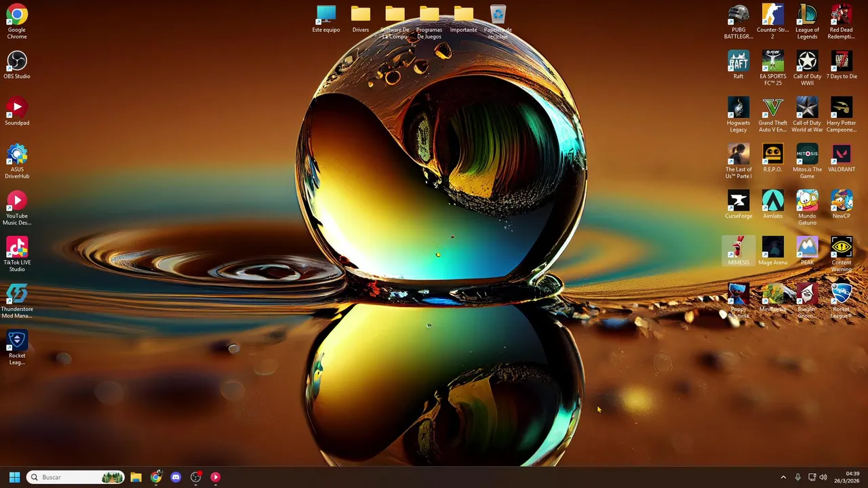Switch to Chrome in the taskbar
This screenshot has width=868, height=488.
coord(156,477)
